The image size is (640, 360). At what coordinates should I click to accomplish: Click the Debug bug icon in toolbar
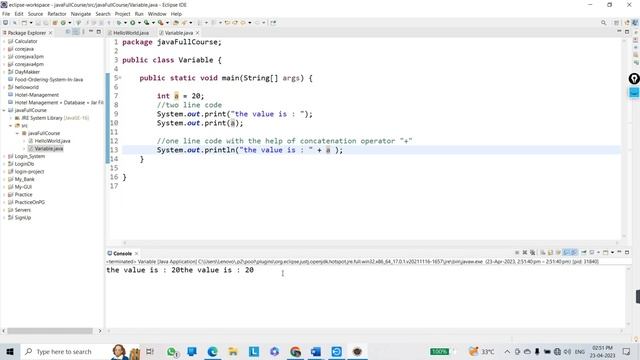119,23
